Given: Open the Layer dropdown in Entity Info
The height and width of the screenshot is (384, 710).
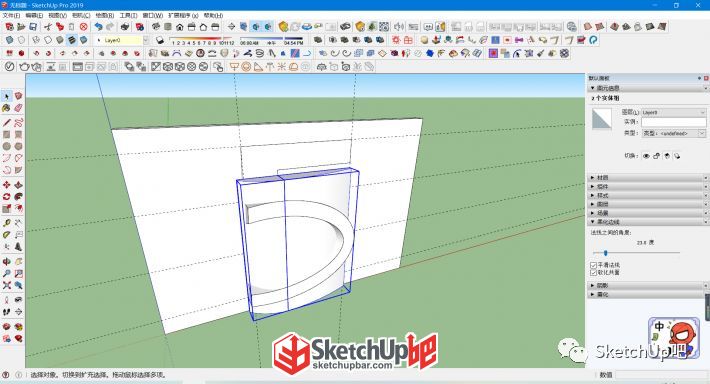Looking at the screenshot, I should tap(673, 112).
